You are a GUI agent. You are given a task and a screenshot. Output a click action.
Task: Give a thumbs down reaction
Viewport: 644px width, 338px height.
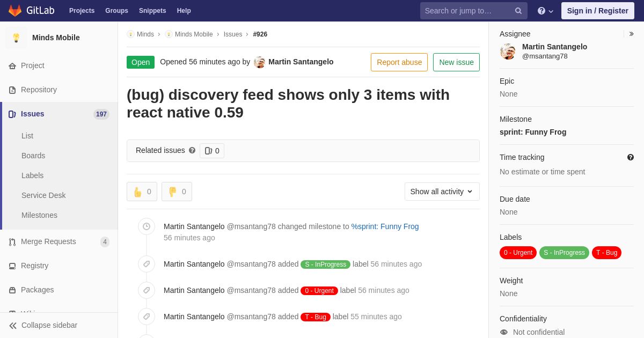click(x=177, y=192)
